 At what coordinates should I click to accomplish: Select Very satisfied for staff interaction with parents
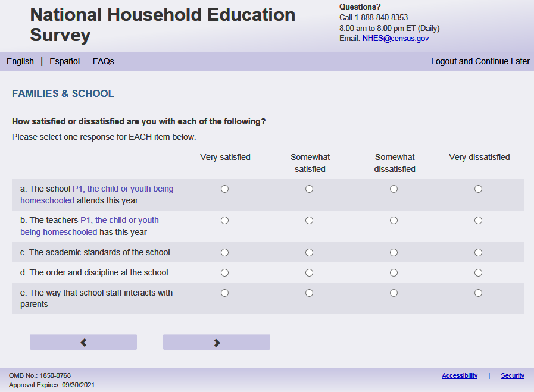click(x=224, y=293)
